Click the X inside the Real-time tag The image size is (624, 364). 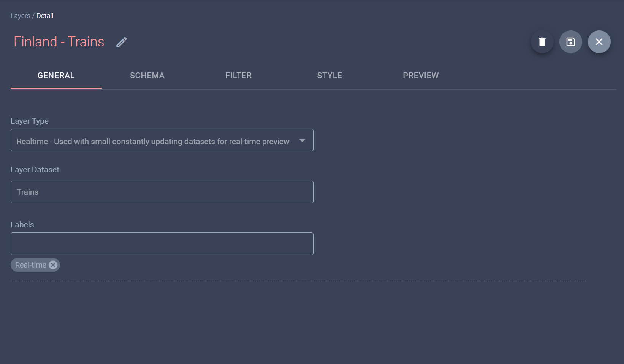pyautogui.click(x=53, y=265)
